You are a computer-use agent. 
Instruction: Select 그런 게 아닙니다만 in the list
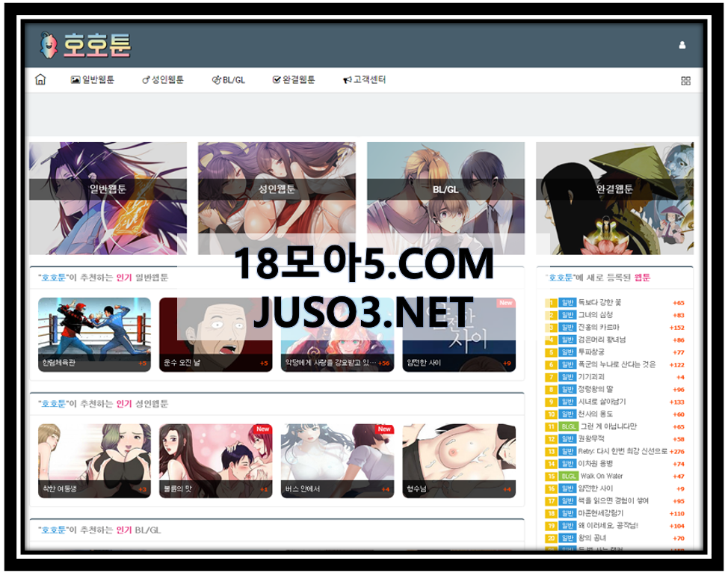pyautogui.click(x=608, y=426)
